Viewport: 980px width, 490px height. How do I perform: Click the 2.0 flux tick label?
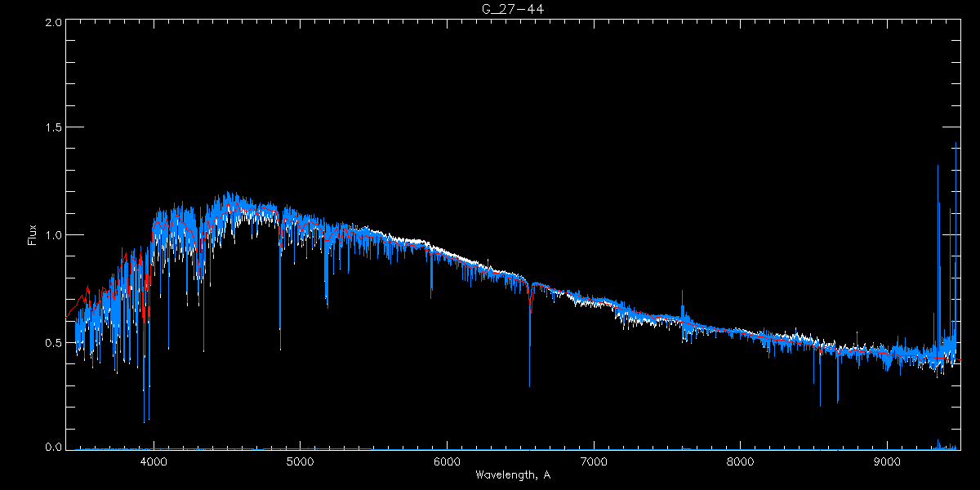pyautogui.click(x=53, y=22)
